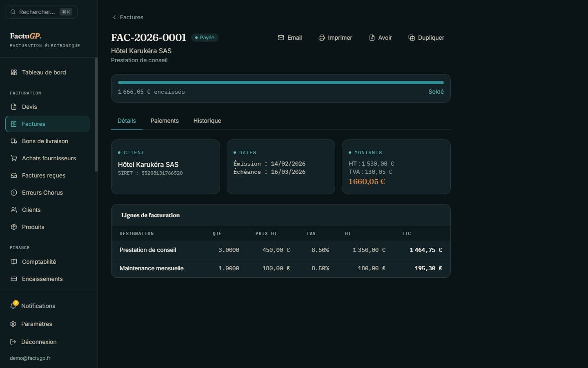588x368 pixels.
Task: Click the Avoir document icon
Action: pos(372,38)
